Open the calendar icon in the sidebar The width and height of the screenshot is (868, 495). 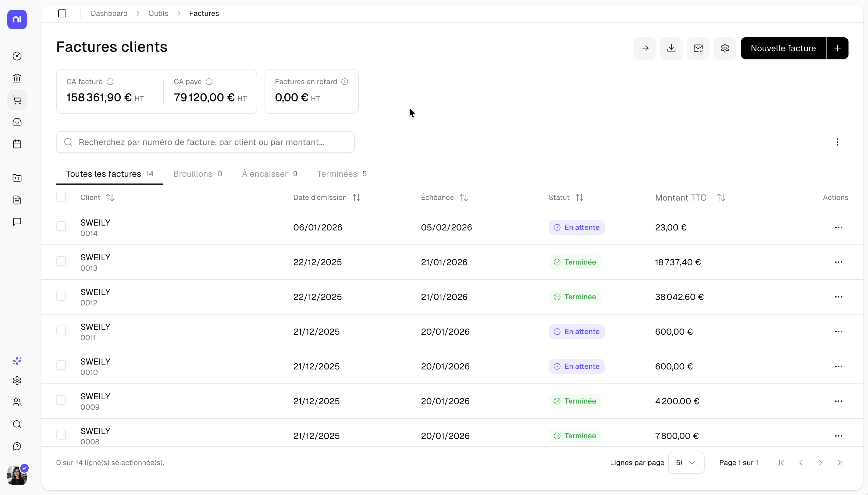coord(17,144)
